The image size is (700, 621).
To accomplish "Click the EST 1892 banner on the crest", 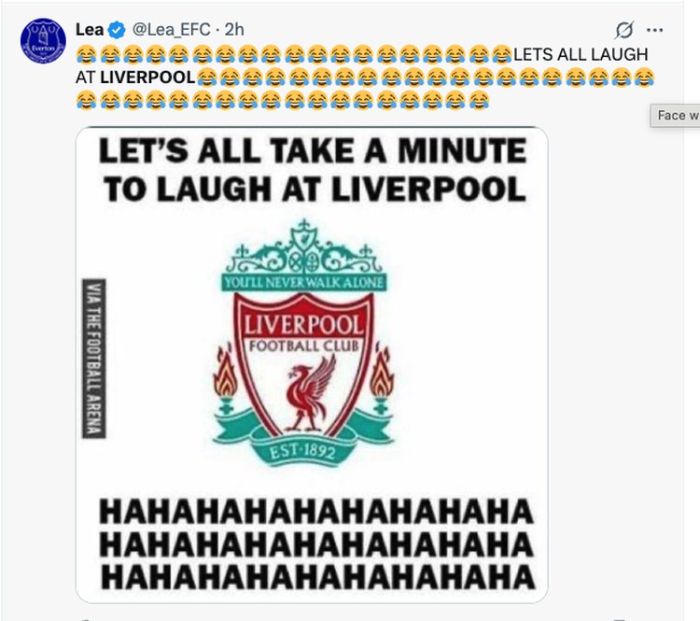I will 302,453.
